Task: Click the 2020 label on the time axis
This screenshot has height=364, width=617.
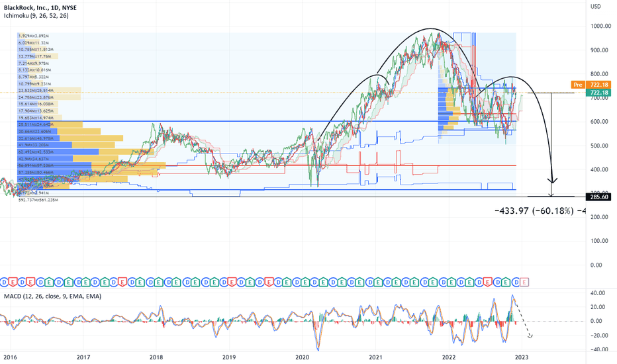Action: 302,357
